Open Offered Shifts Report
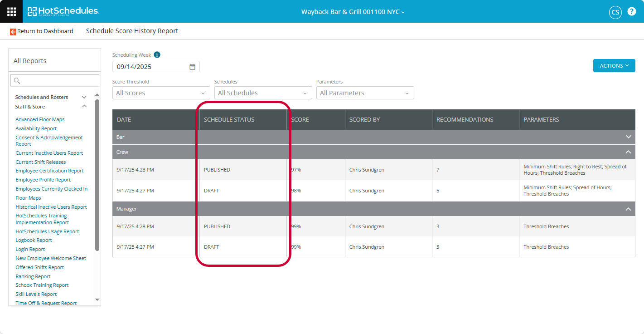The width and height of the screenshot is (644, 334). (x=40, y=267)
